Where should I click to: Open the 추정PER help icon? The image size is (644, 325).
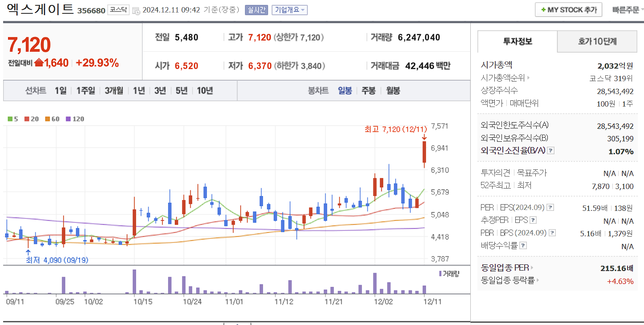click(x=533, y=220)
